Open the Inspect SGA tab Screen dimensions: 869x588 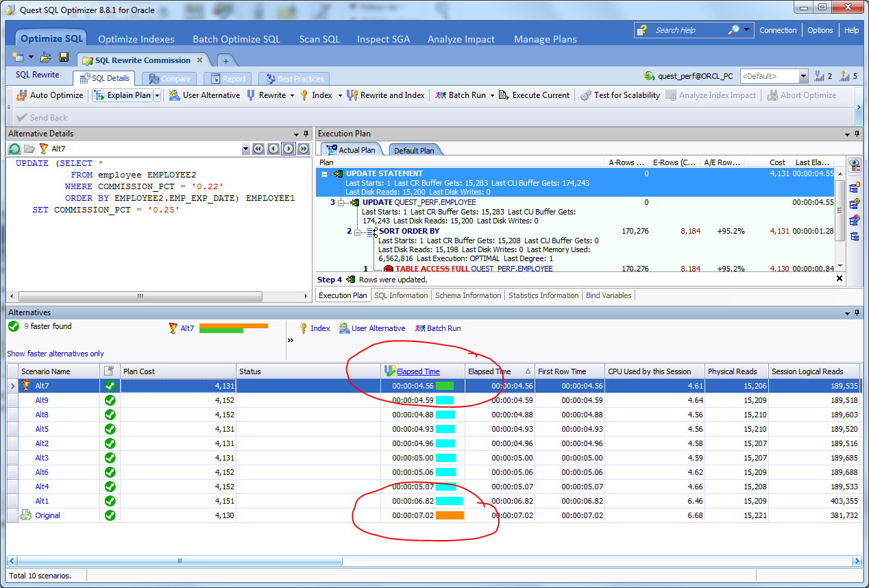(383, 39)
